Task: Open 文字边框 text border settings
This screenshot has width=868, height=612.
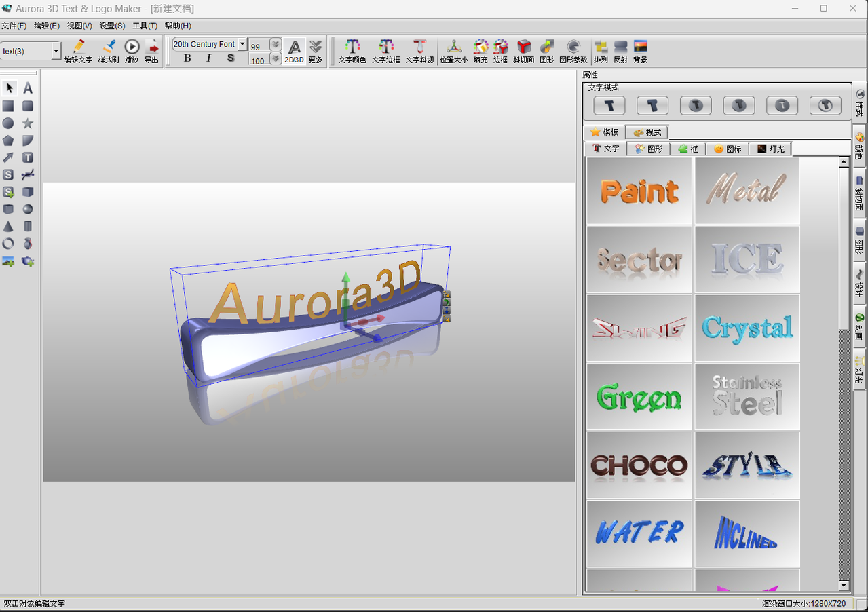Action: [x=386, y=51]
